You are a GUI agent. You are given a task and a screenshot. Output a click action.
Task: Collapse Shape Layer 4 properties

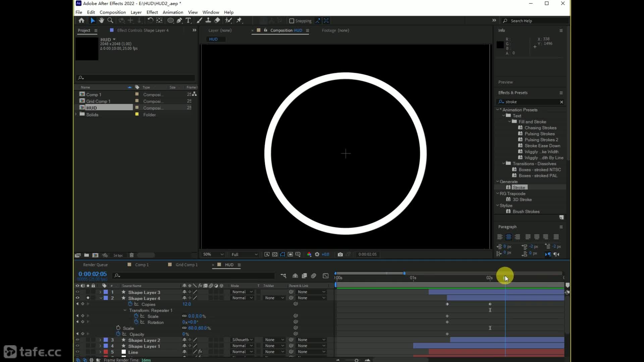(x=101, y=298)
